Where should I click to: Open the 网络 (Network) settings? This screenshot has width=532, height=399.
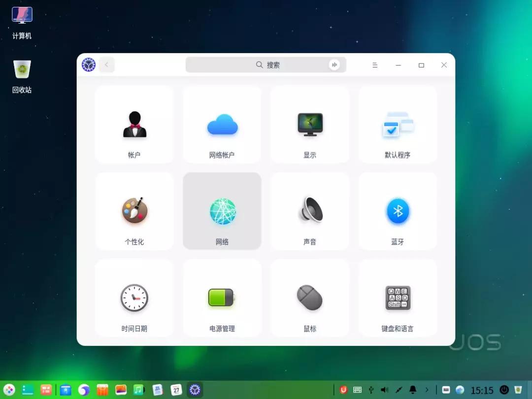click(x=222, y=211)
